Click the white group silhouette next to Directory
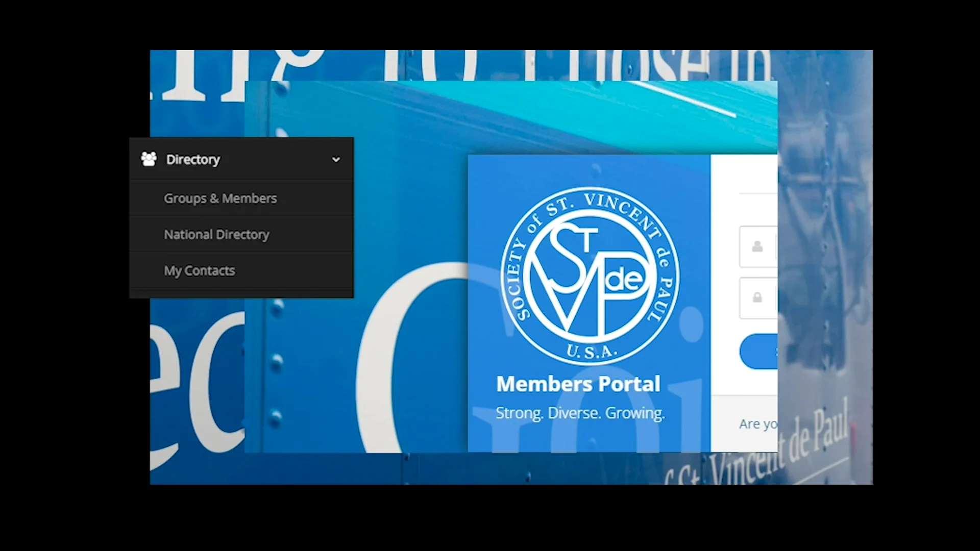 pos(149,159)
